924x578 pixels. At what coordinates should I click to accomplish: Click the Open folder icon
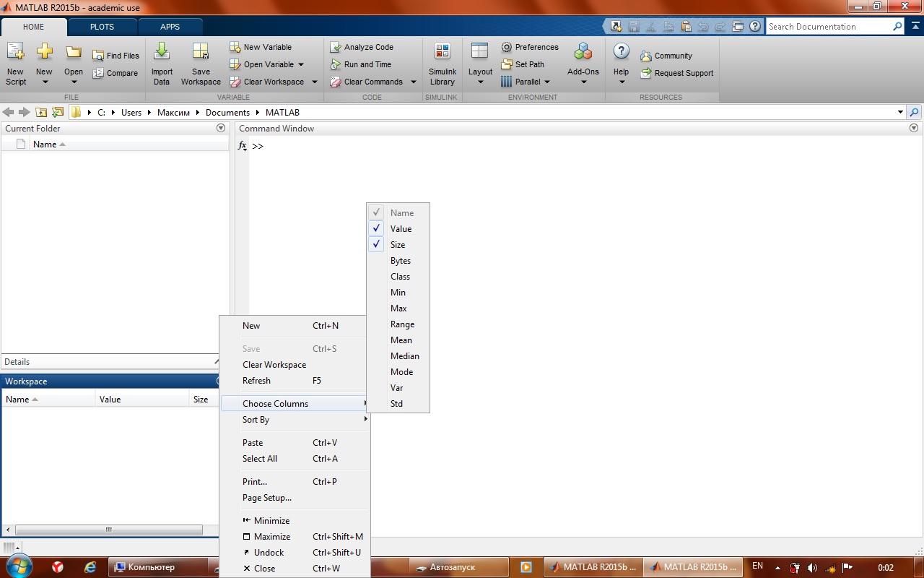(73, 52)
